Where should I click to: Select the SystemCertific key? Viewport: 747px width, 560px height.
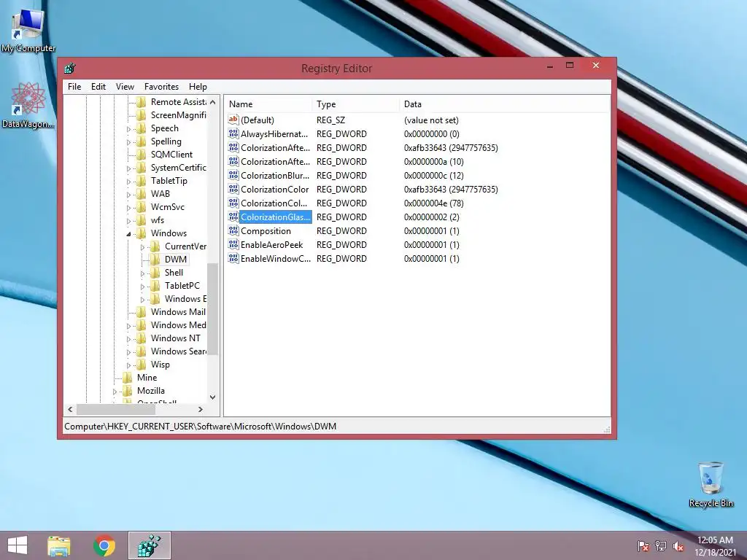(x=178, y=168)
